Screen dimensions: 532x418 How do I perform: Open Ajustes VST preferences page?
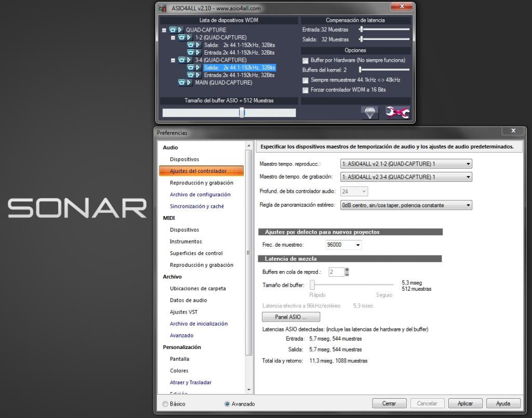[x=183, y=312]
